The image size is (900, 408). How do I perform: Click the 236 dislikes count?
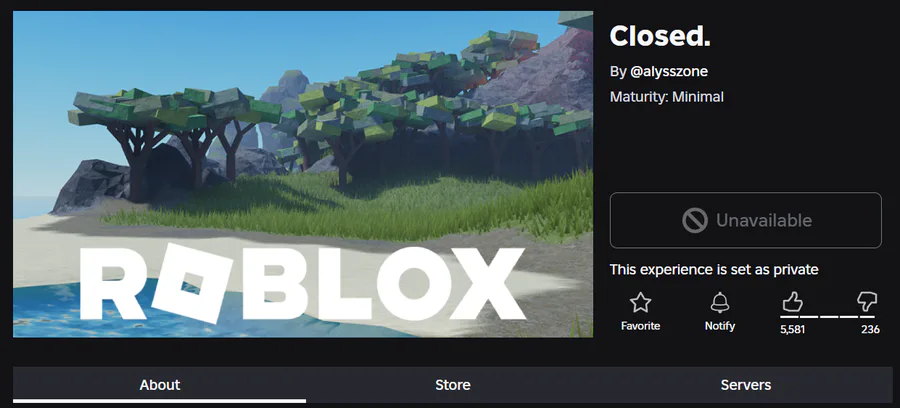(x=870, y=330)
